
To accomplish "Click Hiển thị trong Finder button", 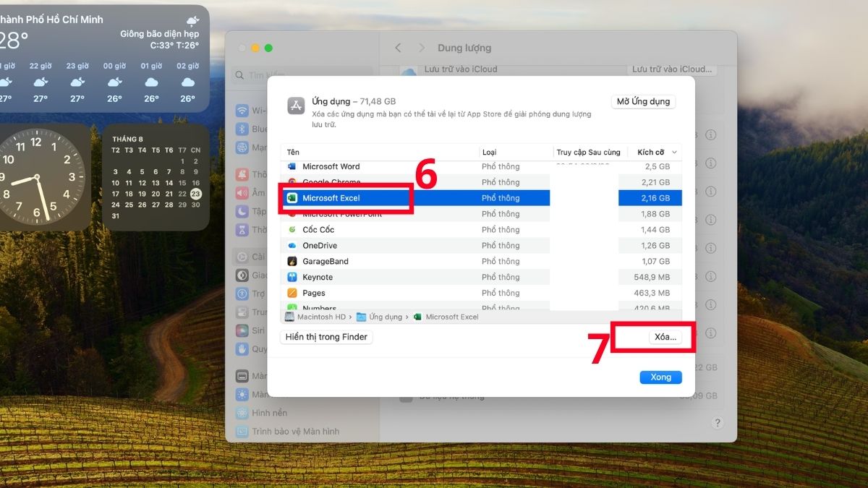I will [326, 337].
